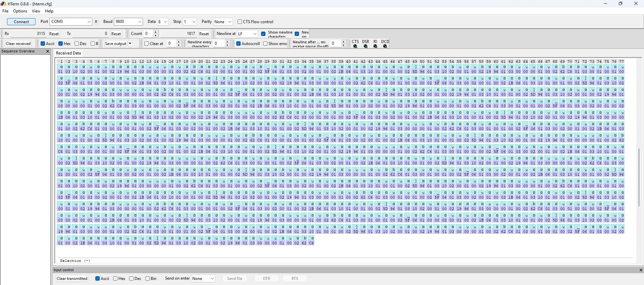Open the Options menu
This screenshot has height=285, width=644.
point(20,11)
